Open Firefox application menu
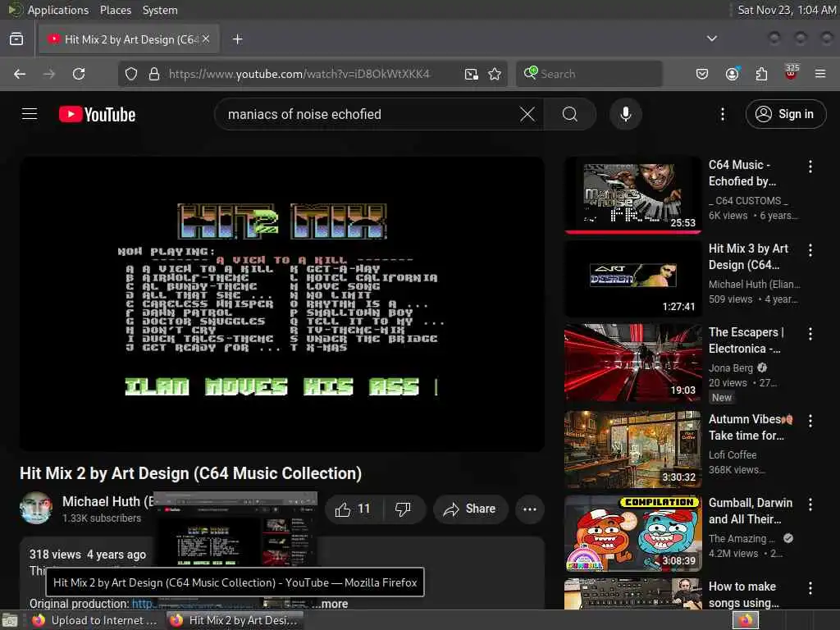The height and width of the screenshot is (630, 840). 820,74
